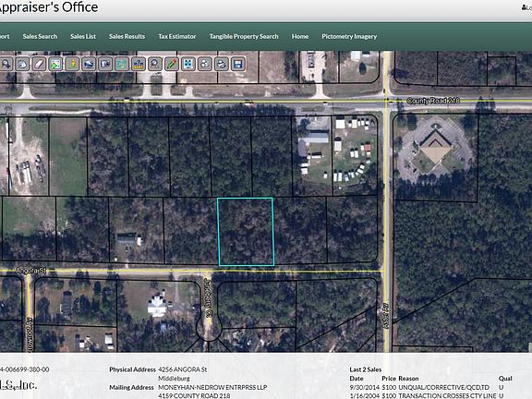This screenshot has height=399, width=532.
Task: Navigate to Home
Action: 300,36
